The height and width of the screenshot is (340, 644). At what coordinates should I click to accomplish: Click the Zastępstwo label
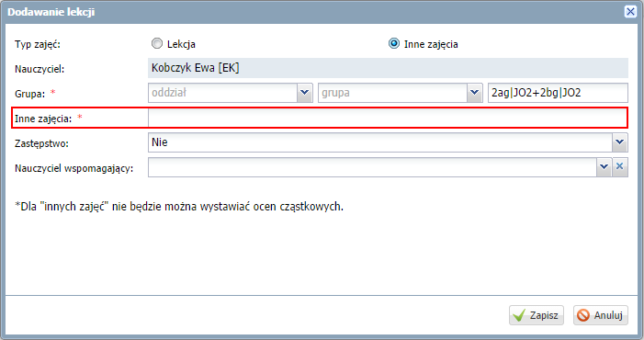(41, 143)
